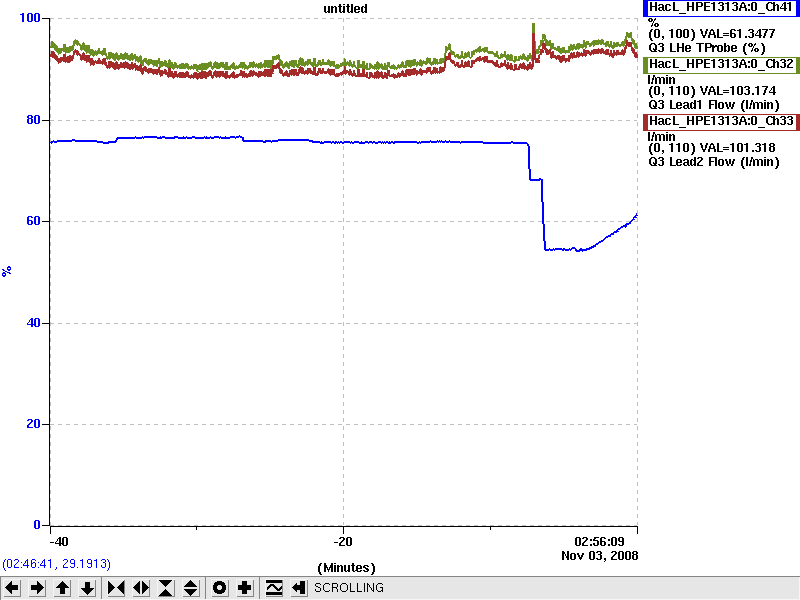Click the plus/crosshair toolbar button
The image size is (800, 600).
point(245,588)
